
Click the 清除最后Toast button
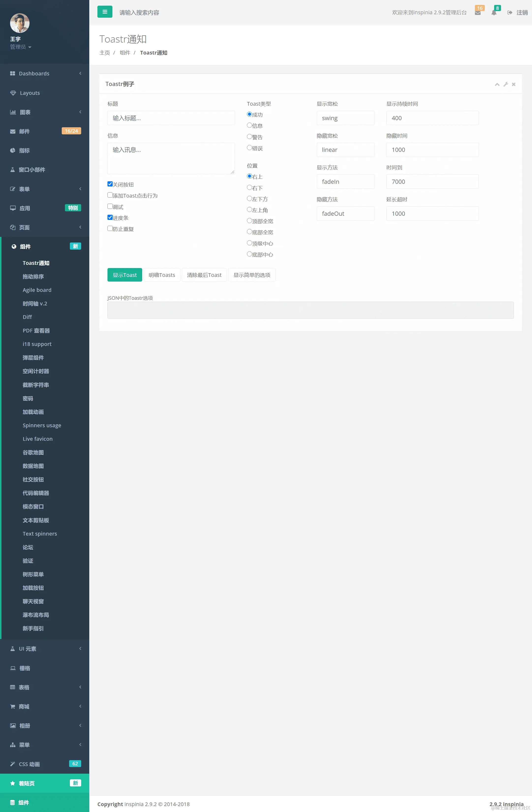click(x=204, y=275)
